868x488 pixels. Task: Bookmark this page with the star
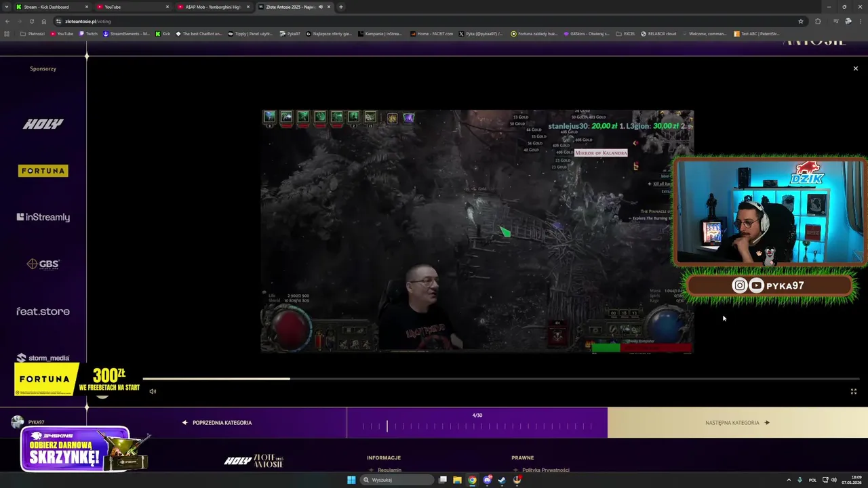click(x=801, y=21)
